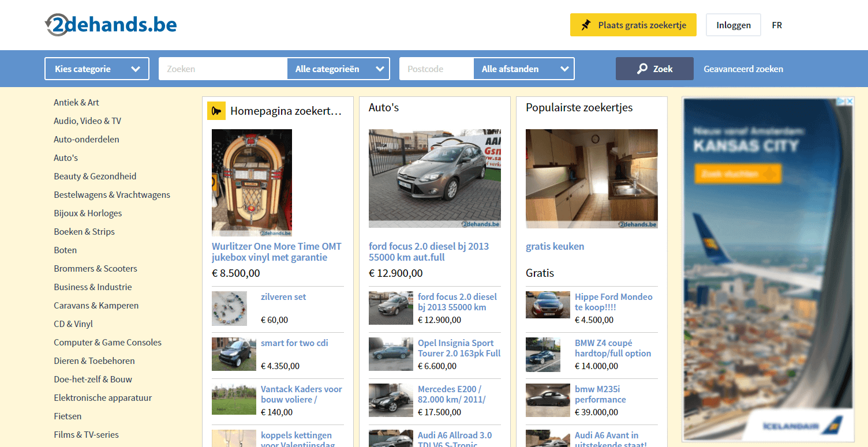Click the BMW Z4 coupé thumbnail
Image resolution: width=868 pixels, height=447 pixels.
click(x=543, y=355)
